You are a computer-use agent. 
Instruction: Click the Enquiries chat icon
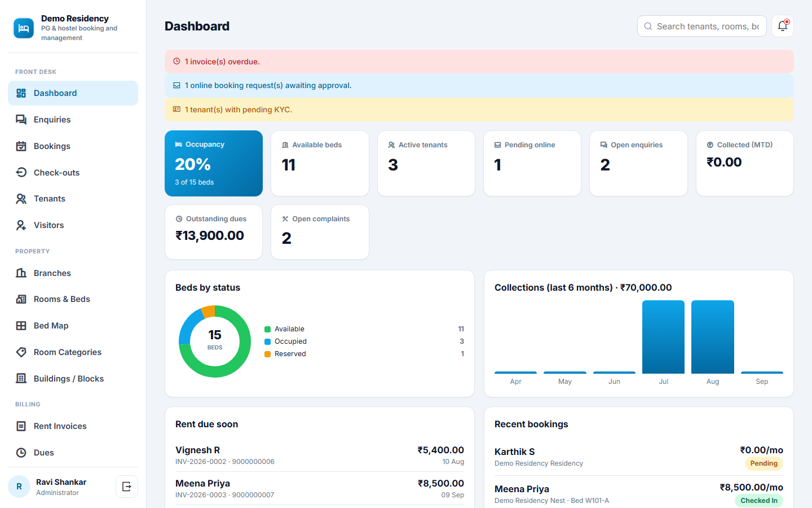pyautogui.click(x=21, y=120)
